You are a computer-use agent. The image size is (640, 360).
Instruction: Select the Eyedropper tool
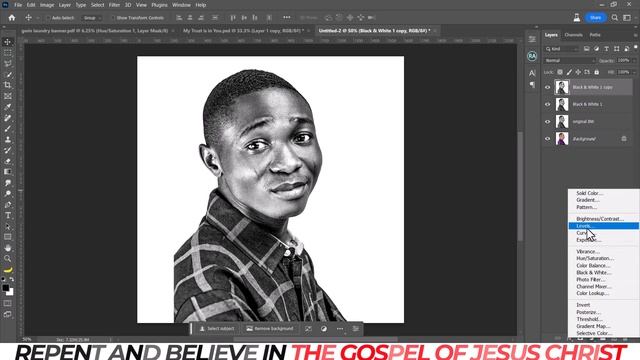(7, 107)
